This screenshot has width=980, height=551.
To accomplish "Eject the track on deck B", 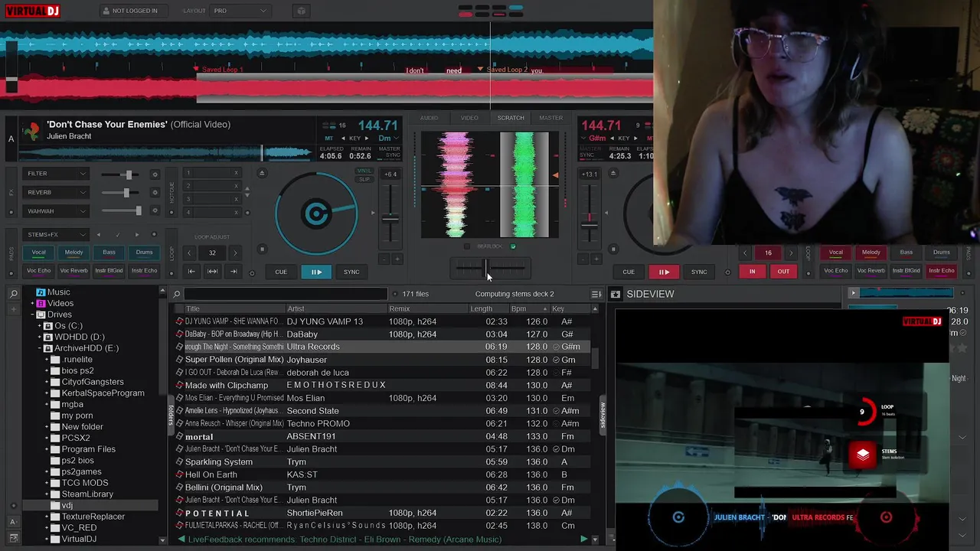I will click(x=612, y=173).
